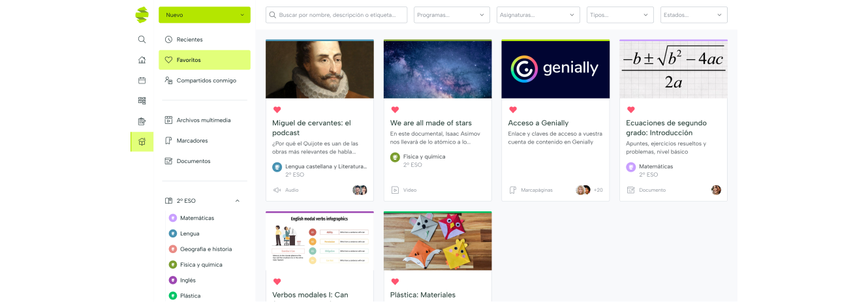The width and height of the screenshot is (868, 302).
Task: Click the Matemáticas purple subject icon
Action: pos(173,218)
